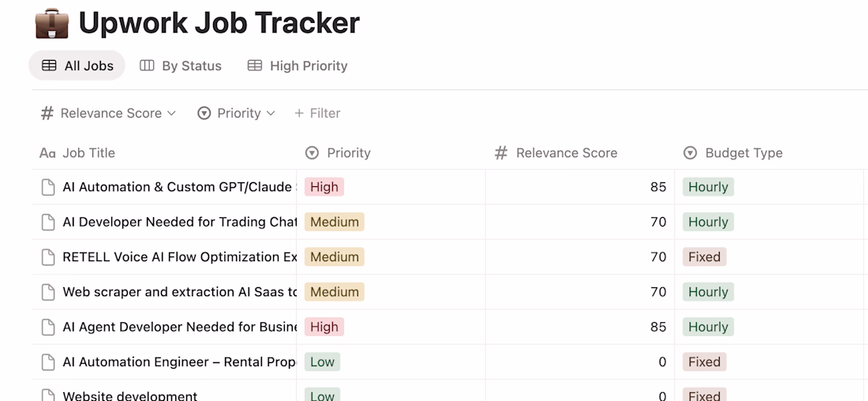Click page icon for AI Agent Developer row
The height and width of the screenshot is (401, 868).
(x=48, y=327)
